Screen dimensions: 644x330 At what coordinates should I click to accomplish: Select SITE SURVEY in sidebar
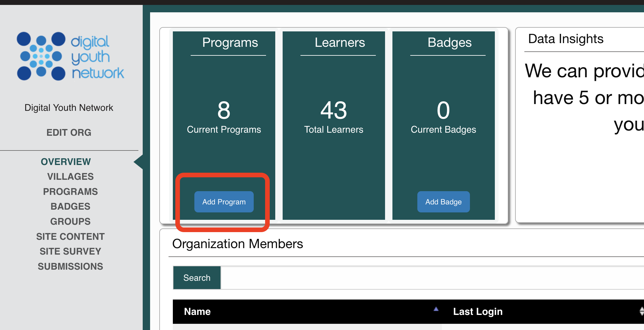point(70,251)
